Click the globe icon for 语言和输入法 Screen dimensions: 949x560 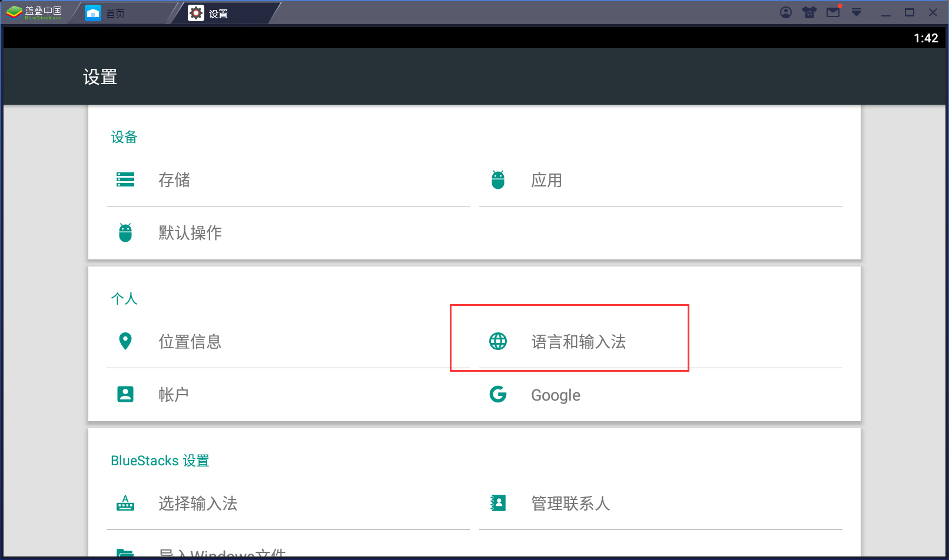(x=499, y=341)
